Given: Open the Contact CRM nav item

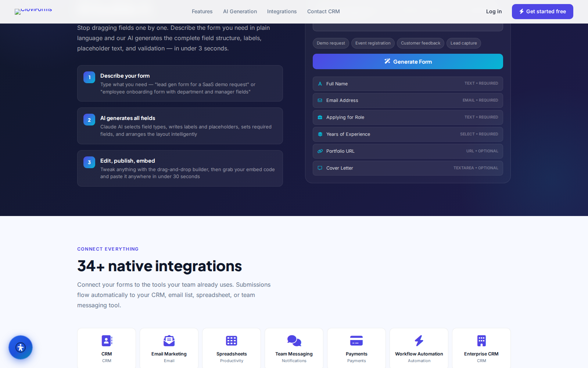Looking at the screenshot, I should pyautogui.click(x=323, y=11).
